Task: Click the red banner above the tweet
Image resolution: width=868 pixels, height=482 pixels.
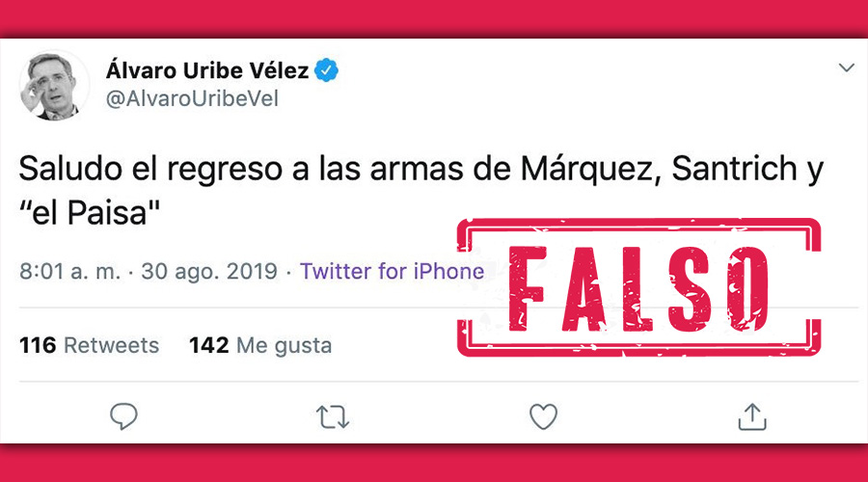Action: click(x=434, y=19)
